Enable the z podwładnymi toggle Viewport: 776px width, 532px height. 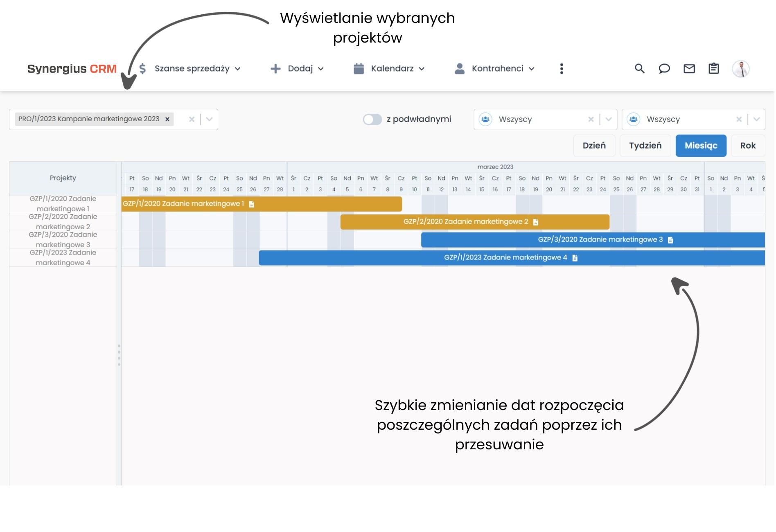pos(372,119)
